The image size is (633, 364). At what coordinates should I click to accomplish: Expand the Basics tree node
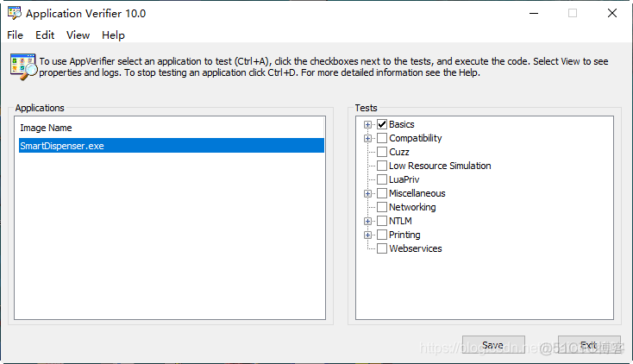tap(368, 124)
